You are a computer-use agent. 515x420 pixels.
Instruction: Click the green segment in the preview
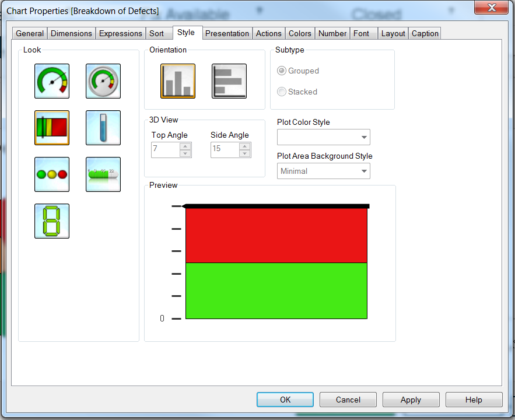[276, 290]
